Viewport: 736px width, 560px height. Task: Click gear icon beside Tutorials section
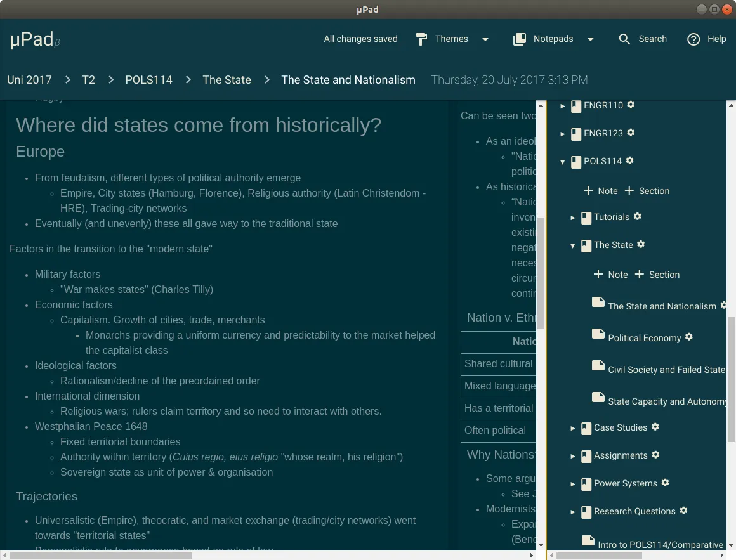[x=638, y=216]
